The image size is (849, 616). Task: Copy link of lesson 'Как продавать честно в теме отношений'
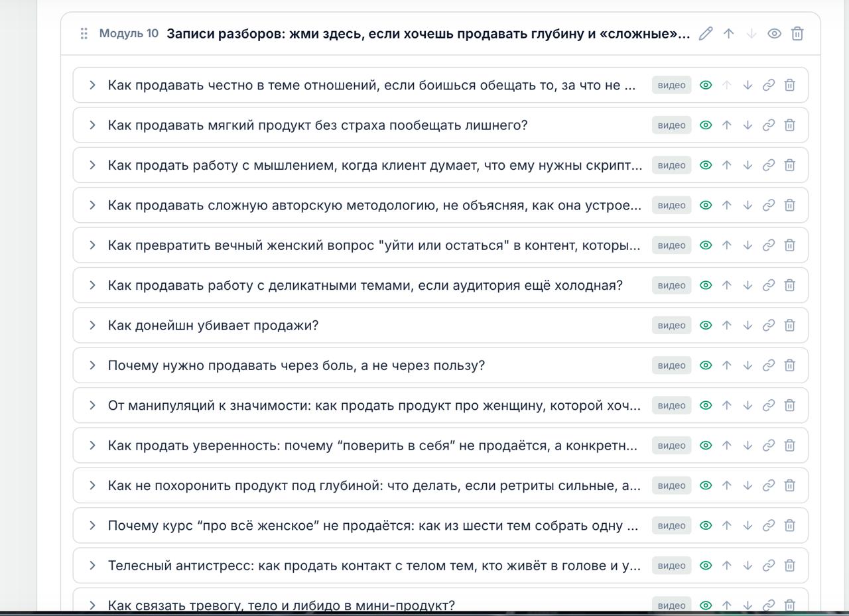[768, 85]
